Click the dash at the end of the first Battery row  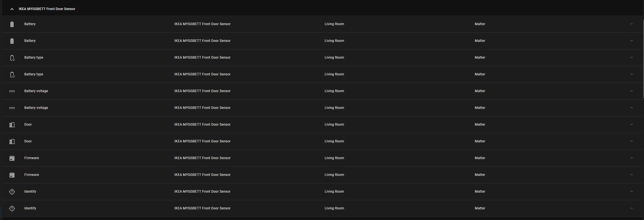tap(631, 24)
